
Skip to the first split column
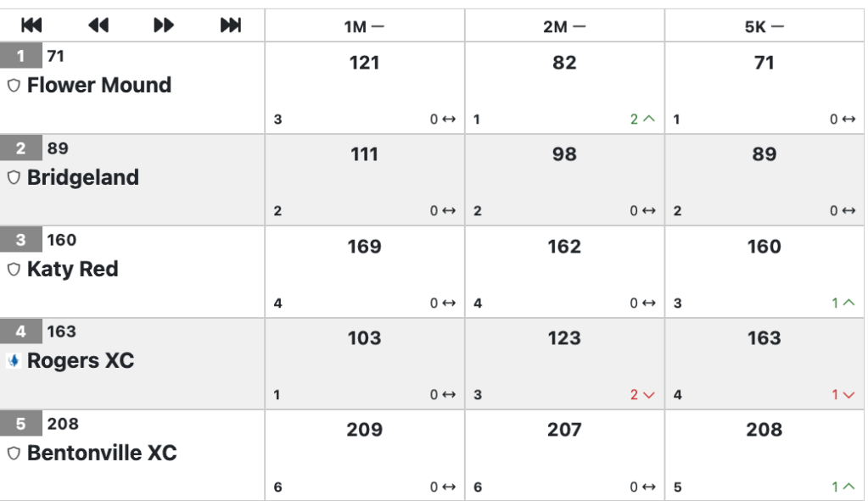click(x=32, y=25)
